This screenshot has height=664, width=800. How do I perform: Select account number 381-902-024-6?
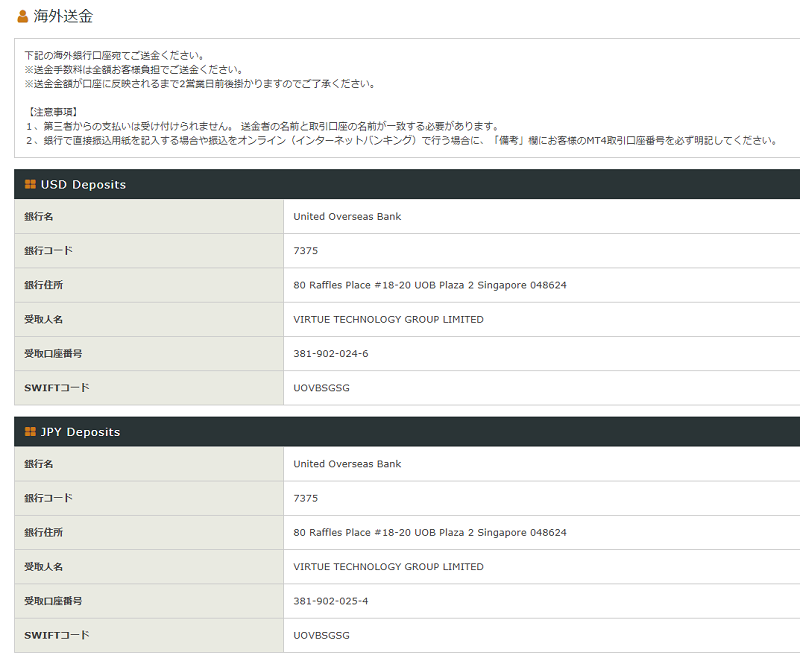click(x=331, y=354)
